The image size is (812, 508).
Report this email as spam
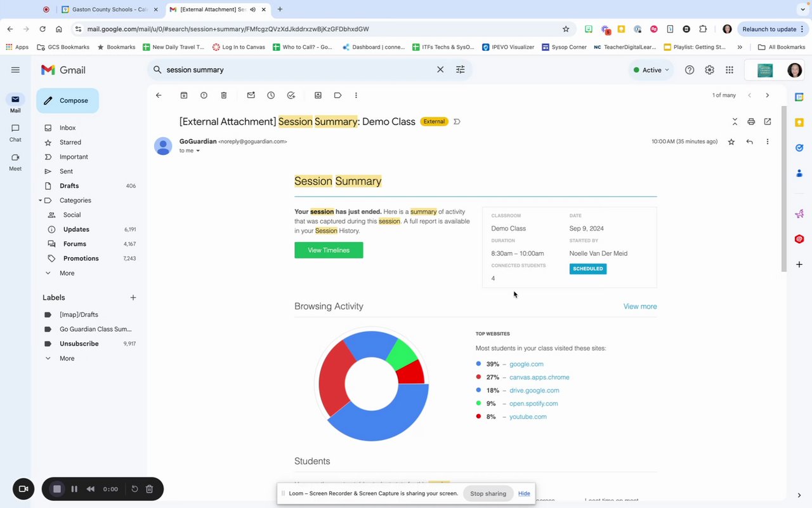point(204,95)
